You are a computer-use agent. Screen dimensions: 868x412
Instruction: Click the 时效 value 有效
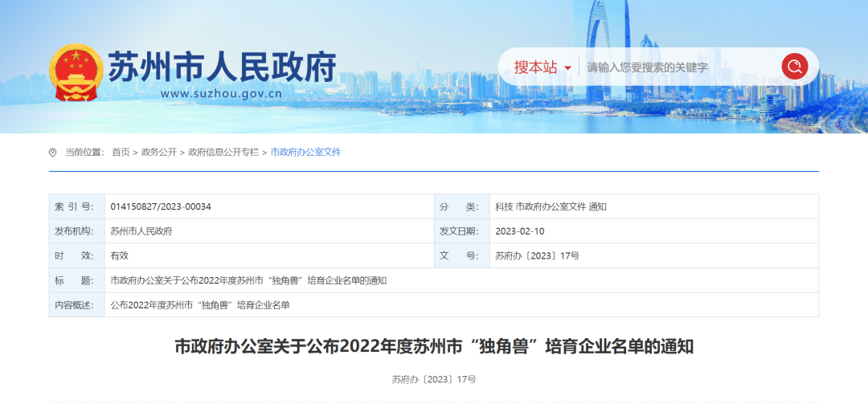120,255
